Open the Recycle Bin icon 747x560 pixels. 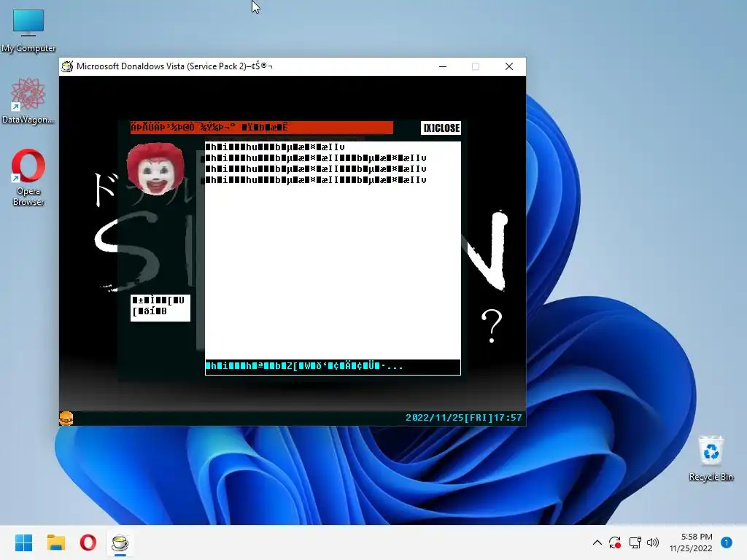pyautogui.click(x=711, y=458)
